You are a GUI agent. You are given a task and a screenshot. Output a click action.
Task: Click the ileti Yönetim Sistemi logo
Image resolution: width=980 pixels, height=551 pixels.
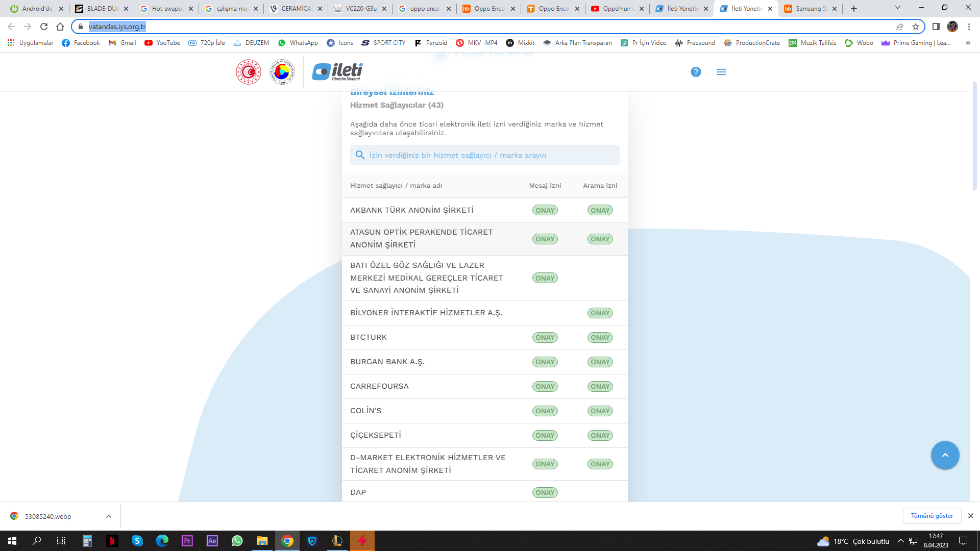coord(337,72)
